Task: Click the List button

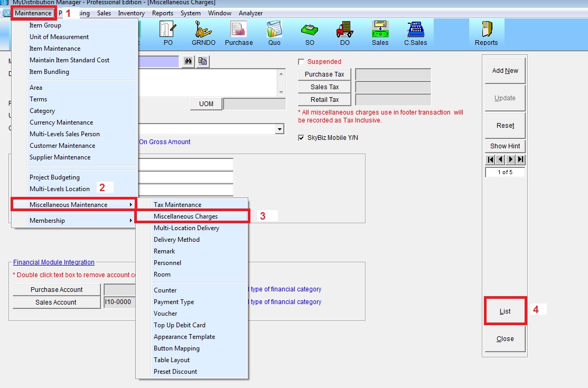Action: pyautogui.click(x=505, y=311)
